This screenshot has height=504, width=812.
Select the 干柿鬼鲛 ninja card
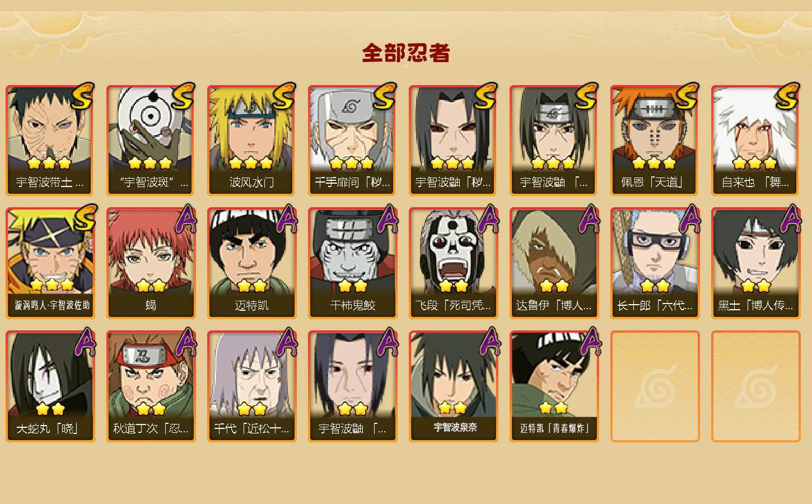click(352, 263)
